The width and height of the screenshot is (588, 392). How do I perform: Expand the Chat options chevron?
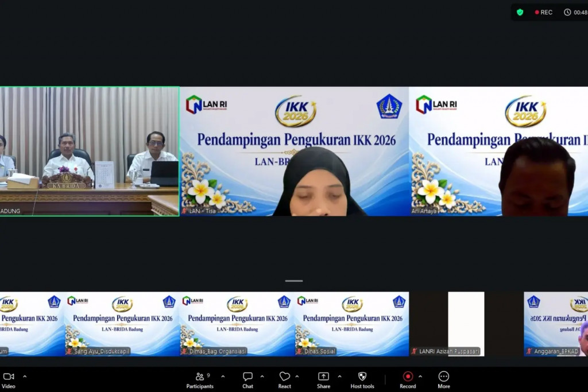click(262, 377)
